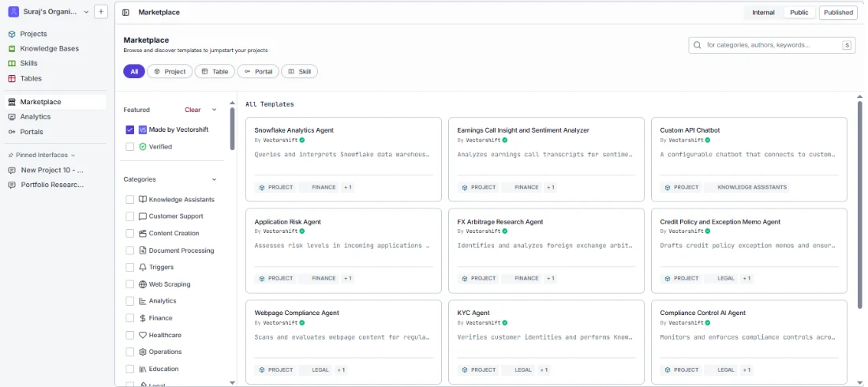This screenshot has width=868, height=387.
Task: Enable the Web Scraping checkbox
Action: pos(130,284)
